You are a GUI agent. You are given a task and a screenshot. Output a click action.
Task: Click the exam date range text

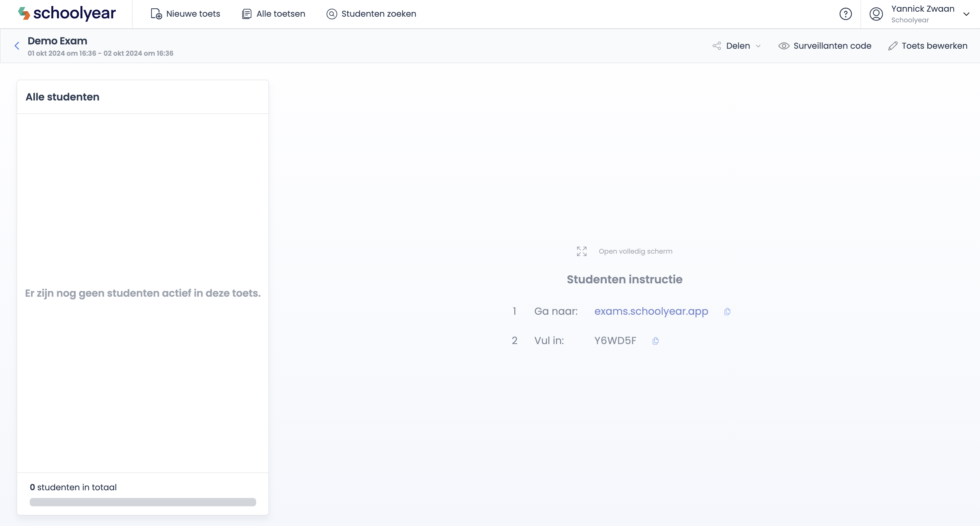point(100,53)
